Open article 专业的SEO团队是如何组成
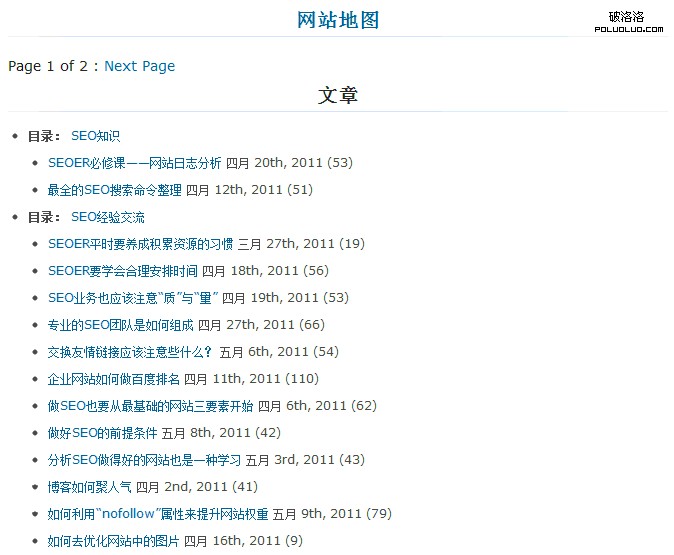The height and width of the screenshot is (555, 674). pyautogui.click(x=120, y=325)
